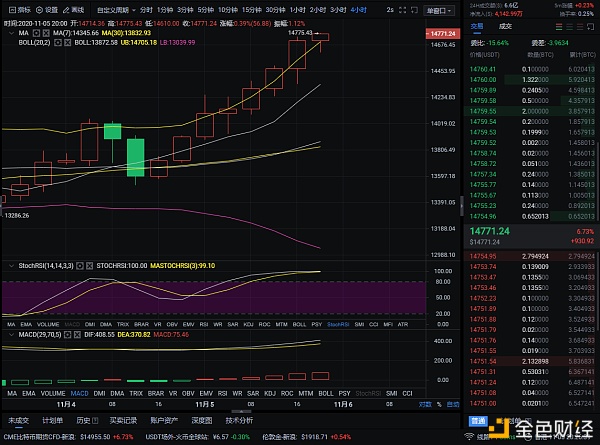Viewport: 600px width, 445px height.
Task: Toggle % percentage price scale
Action: click(439, 404)
